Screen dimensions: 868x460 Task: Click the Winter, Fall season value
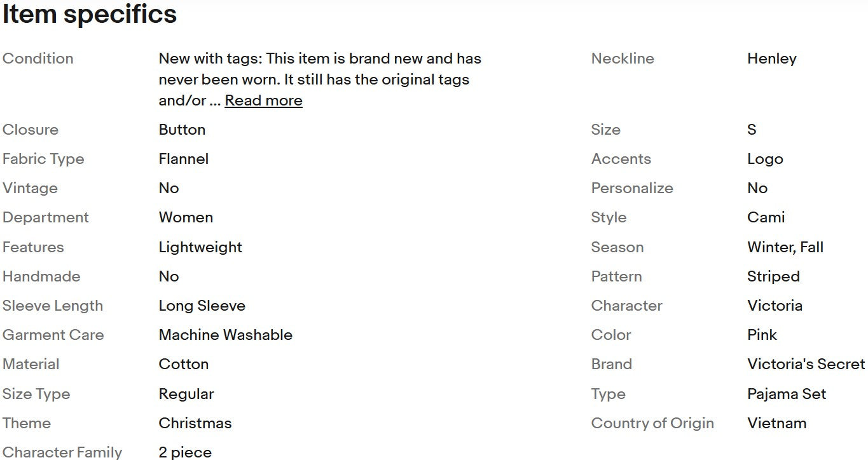[785, 247]
